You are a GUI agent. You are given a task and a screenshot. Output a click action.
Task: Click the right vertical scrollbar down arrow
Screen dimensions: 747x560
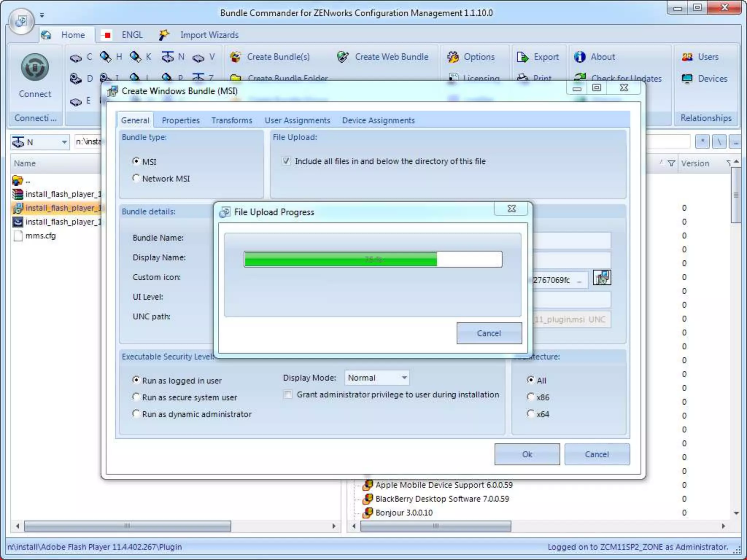[736, 513]
